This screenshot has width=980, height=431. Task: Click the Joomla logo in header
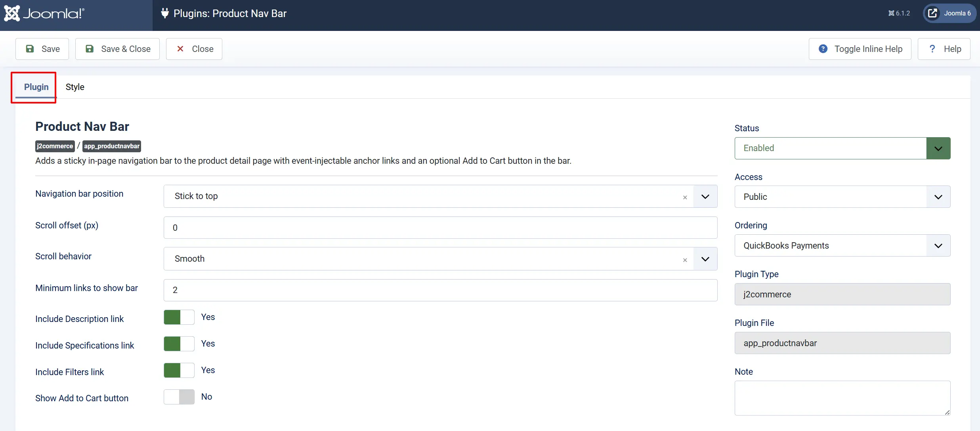click(x=44, y=13)
